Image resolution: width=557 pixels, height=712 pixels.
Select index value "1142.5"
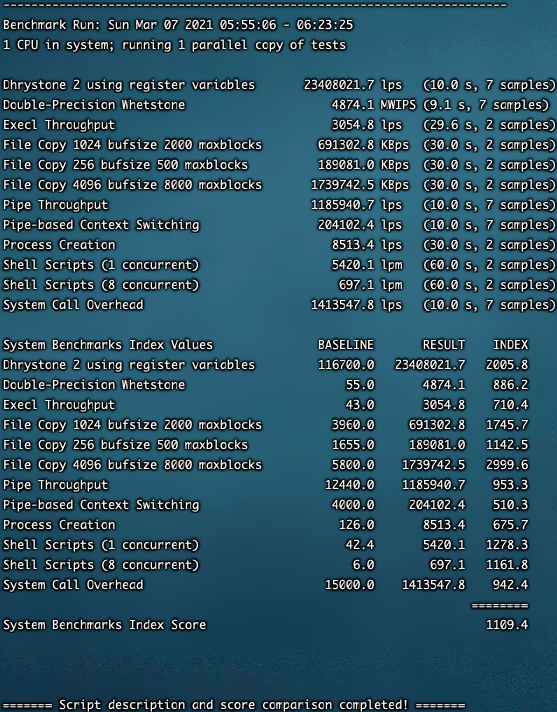507,445
